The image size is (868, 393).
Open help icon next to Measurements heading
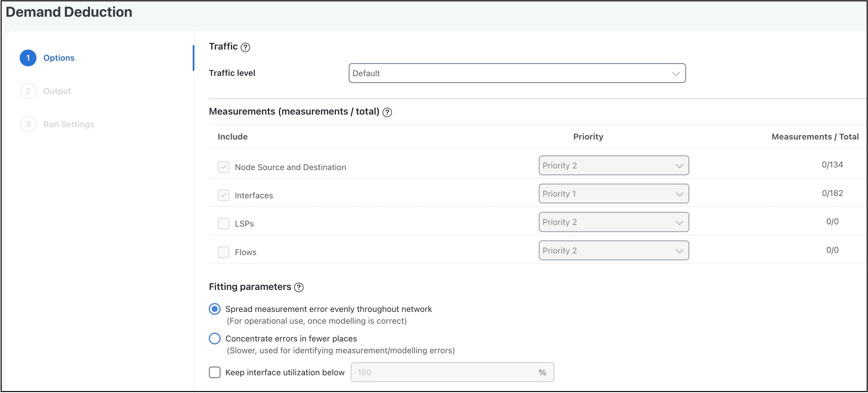387,112
